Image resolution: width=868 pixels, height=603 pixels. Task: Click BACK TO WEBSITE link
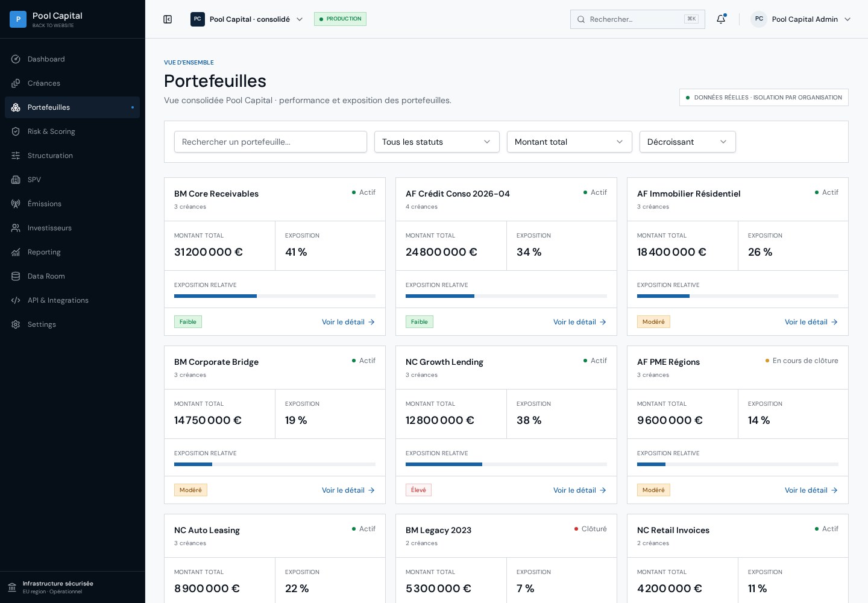click(x=53, y=25)
